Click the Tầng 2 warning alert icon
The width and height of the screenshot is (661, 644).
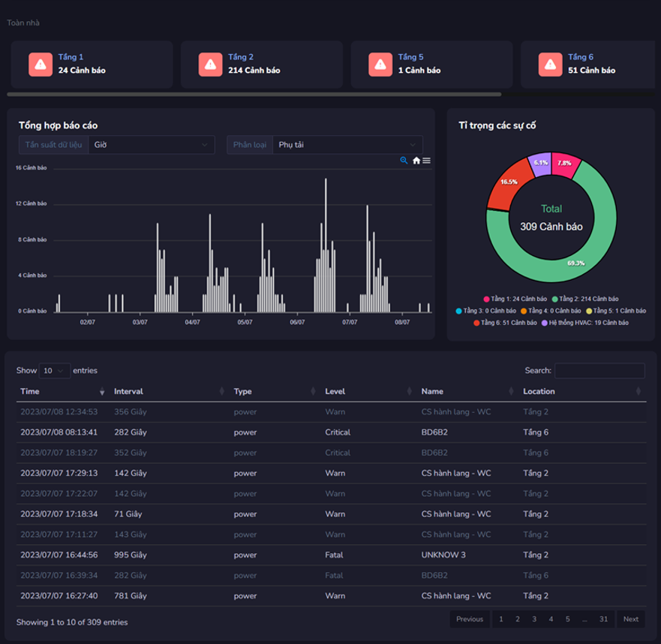[210, 65]
